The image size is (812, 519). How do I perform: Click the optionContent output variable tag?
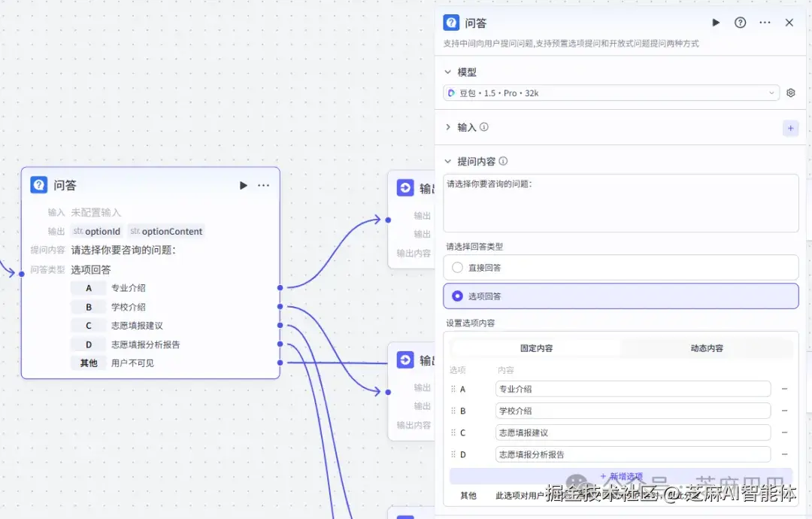166,231
